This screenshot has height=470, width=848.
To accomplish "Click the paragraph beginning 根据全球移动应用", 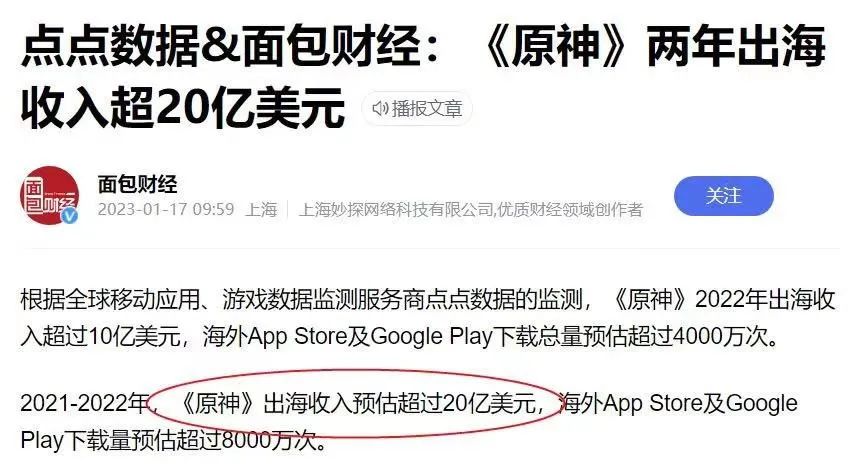I will (427, 318).
